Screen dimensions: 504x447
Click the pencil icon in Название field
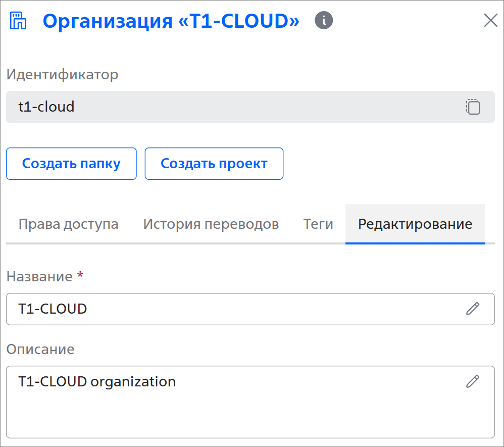pyautogui.click(x=473, y=309)
